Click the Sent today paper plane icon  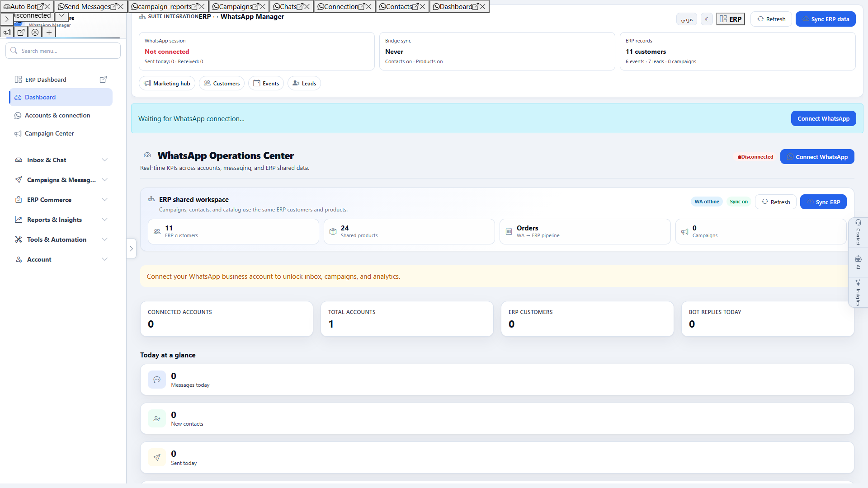(x=157, y=457)
